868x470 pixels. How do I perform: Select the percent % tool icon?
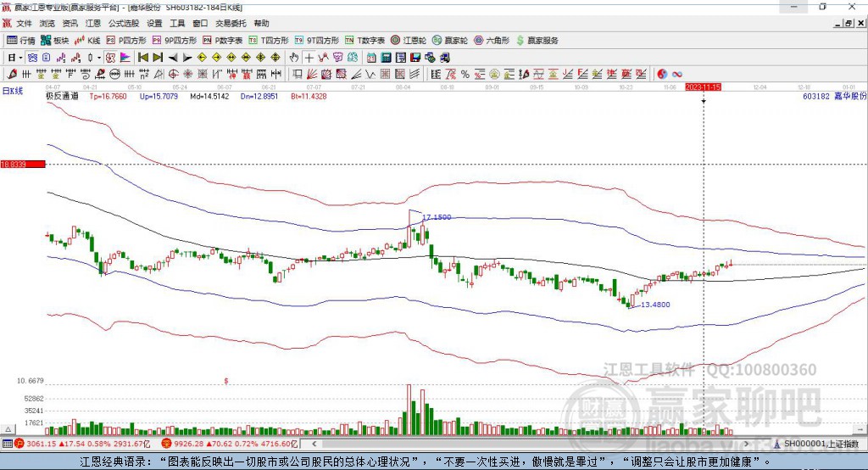(x=465, y=75)
